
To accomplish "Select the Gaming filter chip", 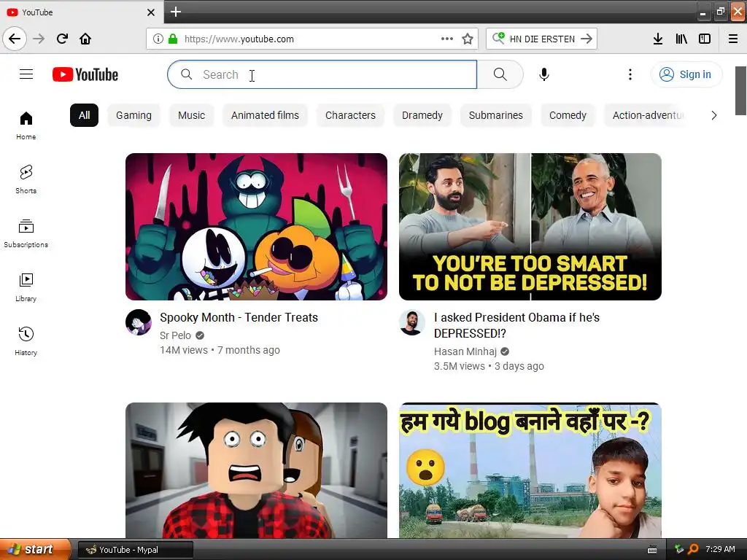I will point(134,115).
